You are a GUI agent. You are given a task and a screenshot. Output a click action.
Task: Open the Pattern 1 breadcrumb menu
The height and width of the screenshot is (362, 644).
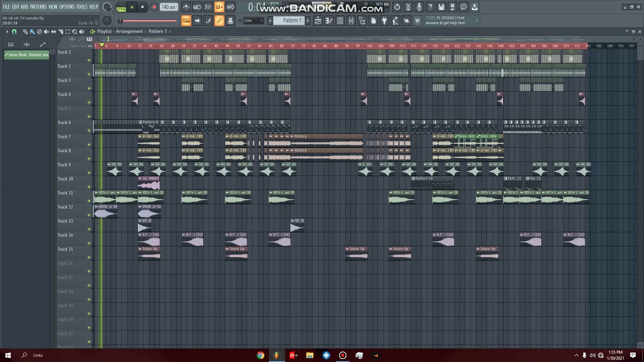[157, 31]
